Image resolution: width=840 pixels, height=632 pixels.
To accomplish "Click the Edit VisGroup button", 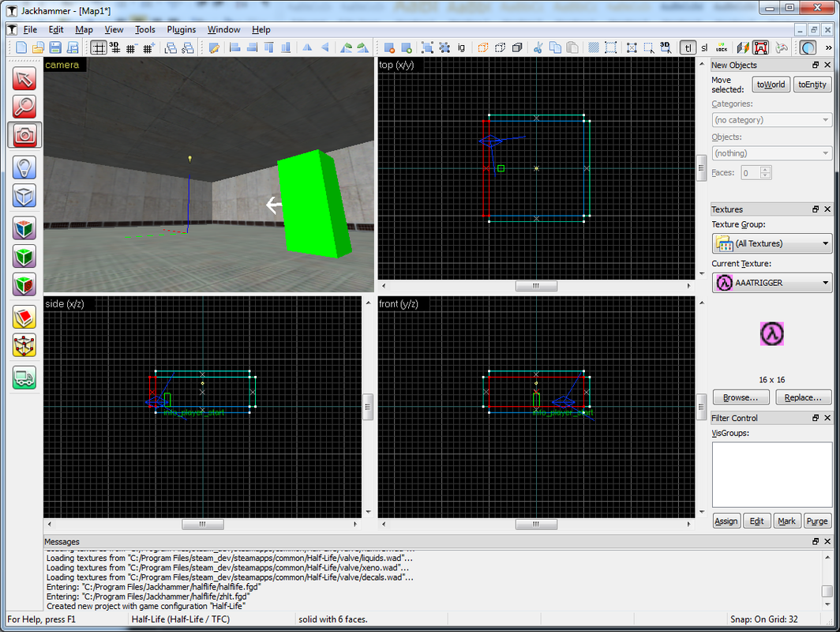I will pyautogui.click(x=756, y=521).
